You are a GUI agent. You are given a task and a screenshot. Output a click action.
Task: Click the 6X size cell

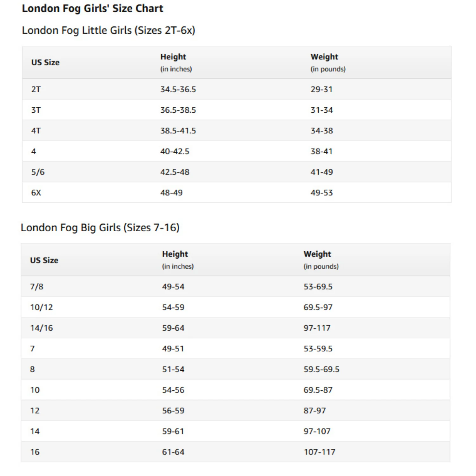(36, 193)
